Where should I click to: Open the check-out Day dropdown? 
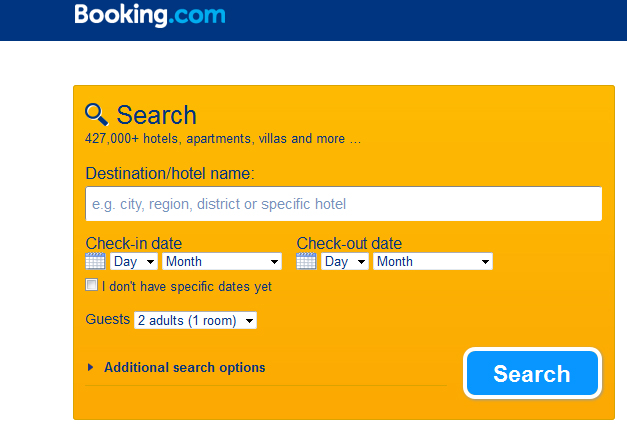[345, 261]
